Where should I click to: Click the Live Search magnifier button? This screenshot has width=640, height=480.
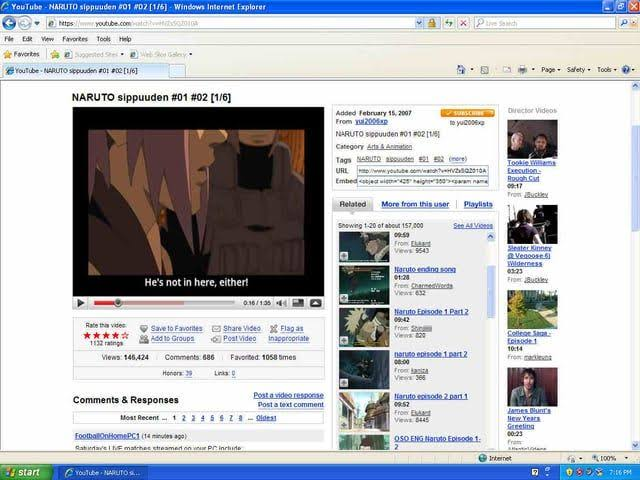624,23
